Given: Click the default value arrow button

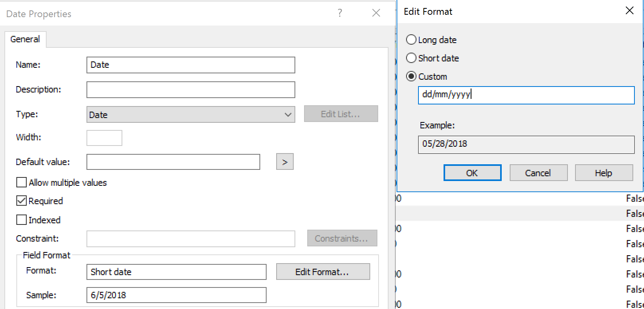Looking at the screenshot, I should 285,162.
